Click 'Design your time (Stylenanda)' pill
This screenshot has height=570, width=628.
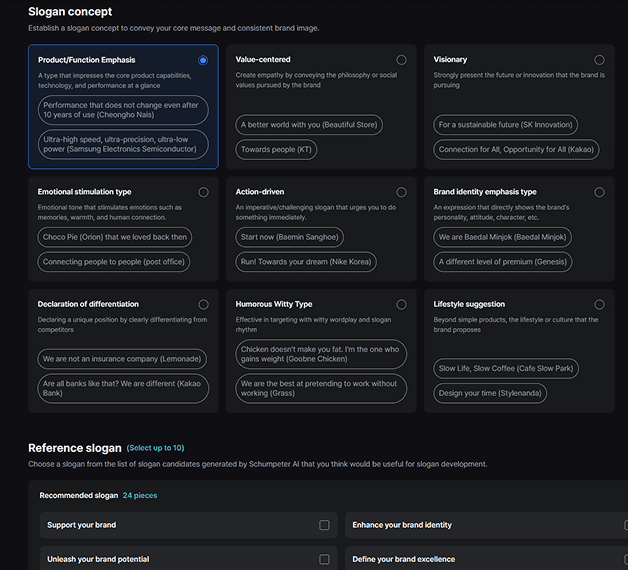490,393
